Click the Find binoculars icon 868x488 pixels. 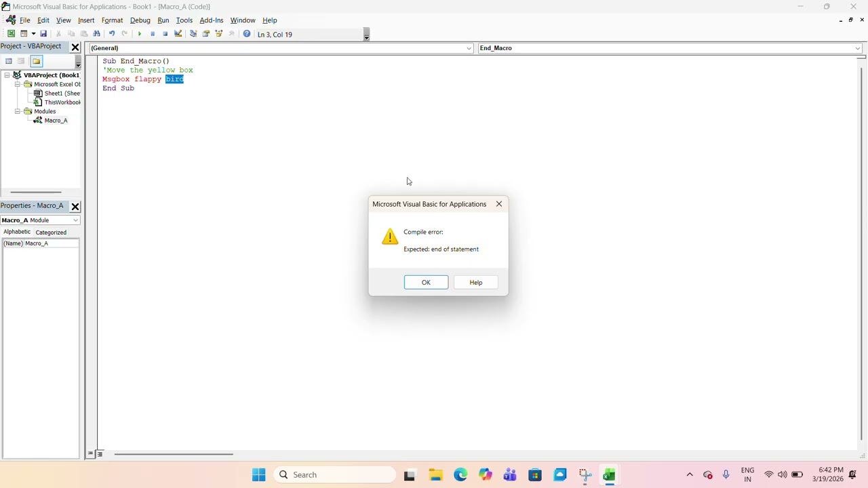coord(97,34)
